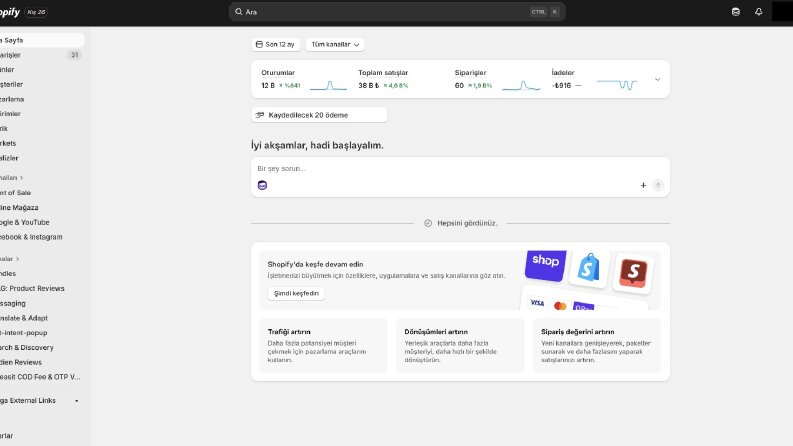Screen dimensions: 793x446
Task: Focus the Ara search field
Action: click(397, 12)
